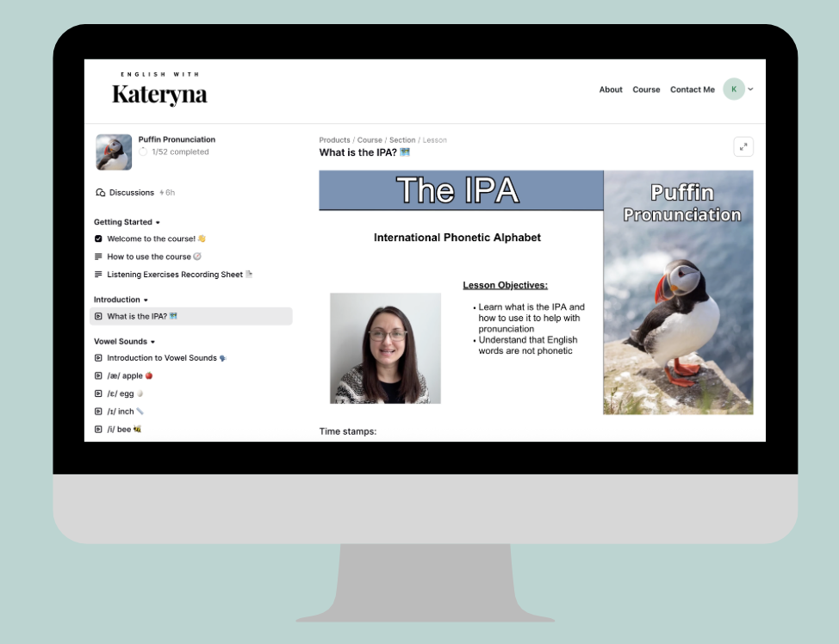Go to Course in the top navigation
This screenshot has height=644, width=839.
[x=646, y=90]
